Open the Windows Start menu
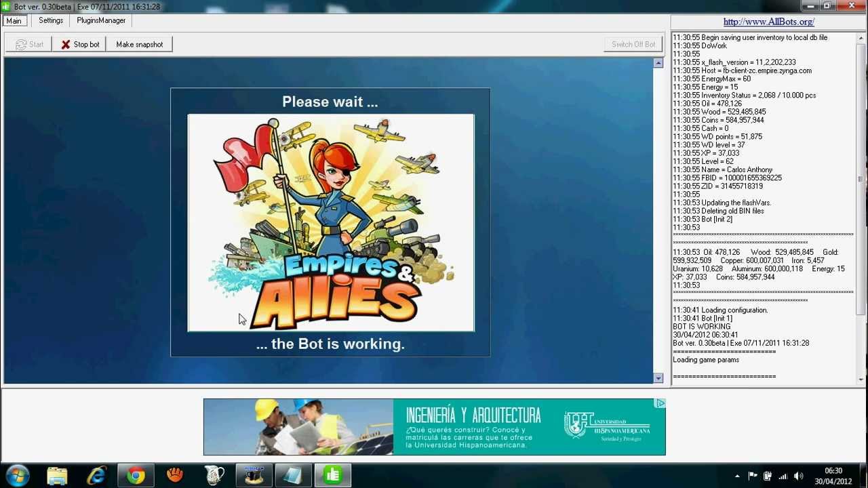Viewport: 868px width, 488px height. pos(17,475)
